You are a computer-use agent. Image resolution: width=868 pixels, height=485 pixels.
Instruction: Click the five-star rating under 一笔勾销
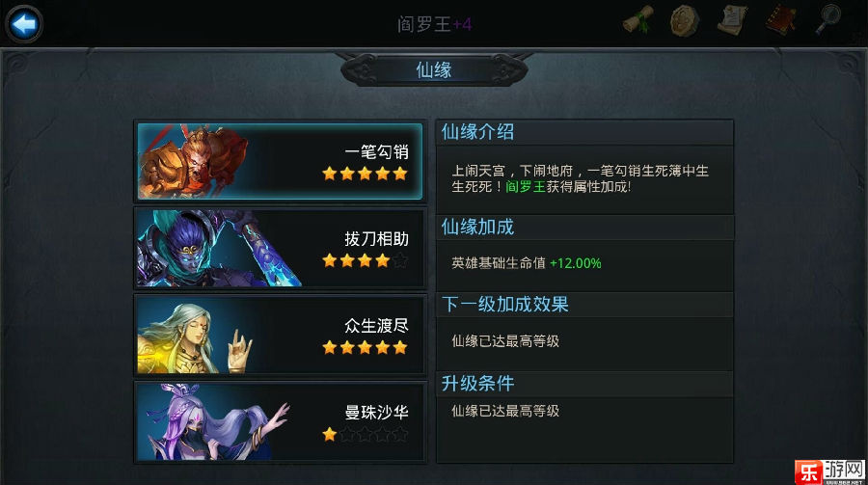pos(365,174)
